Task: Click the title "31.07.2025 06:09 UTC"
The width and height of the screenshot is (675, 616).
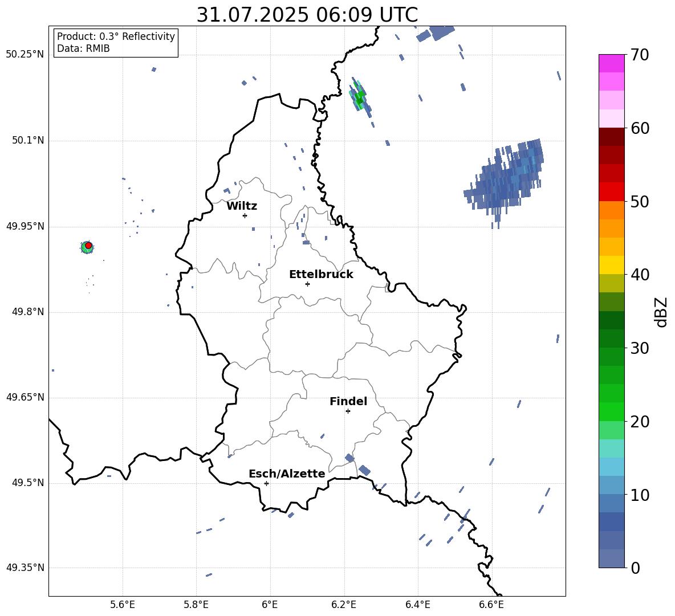Action: 307,15
